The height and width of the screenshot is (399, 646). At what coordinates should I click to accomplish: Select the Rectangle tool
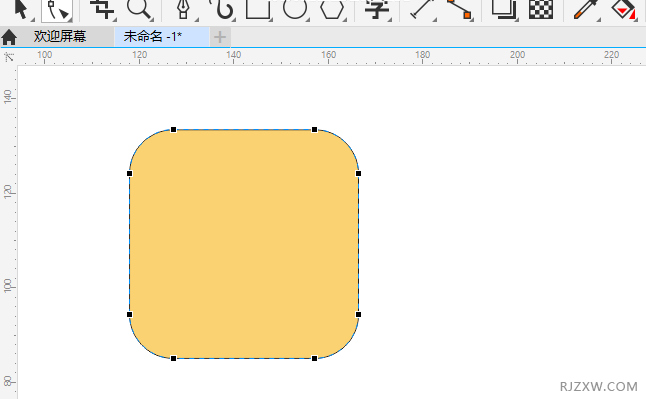[258, 9]
